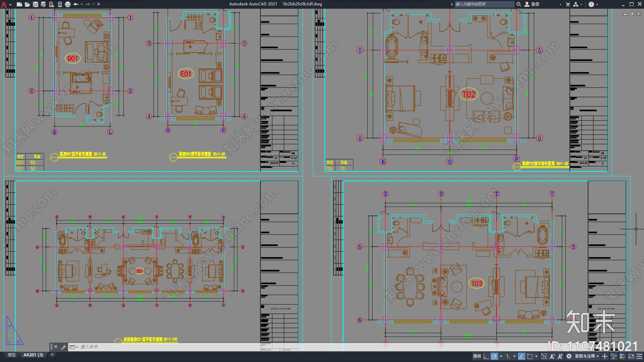Plot the drawing with printer icon
The height and width of the screenshot is (362, 644).
pos(68,4)
